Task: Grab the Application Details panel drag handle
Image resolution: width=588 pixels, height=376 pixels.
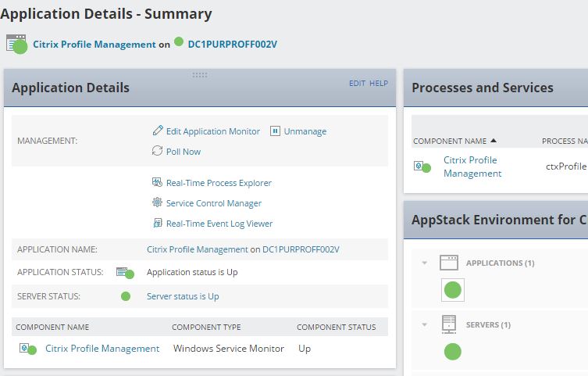Action: click(199, 75)
